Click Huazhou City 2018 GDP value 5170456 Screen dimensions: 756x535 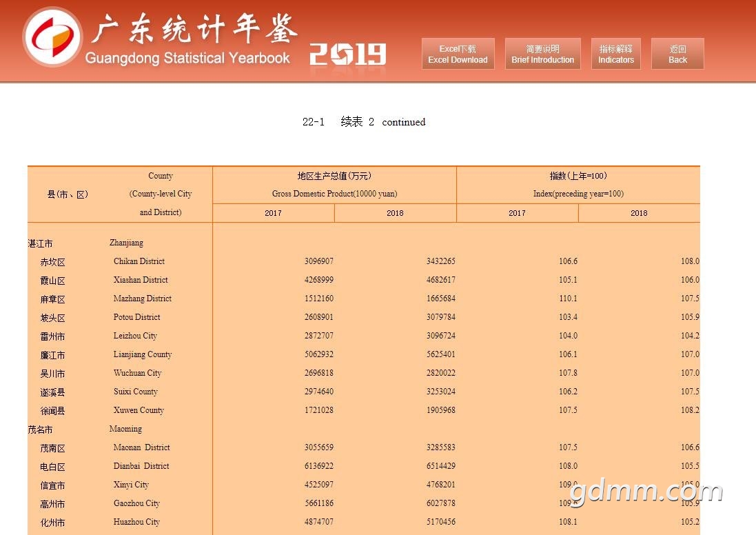coord(438,522)
